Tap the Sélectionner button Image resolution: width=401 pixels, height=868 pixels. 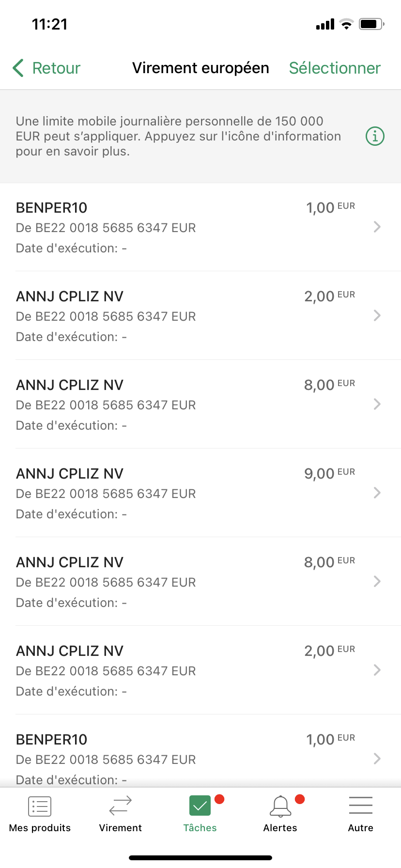coord(335,68)
